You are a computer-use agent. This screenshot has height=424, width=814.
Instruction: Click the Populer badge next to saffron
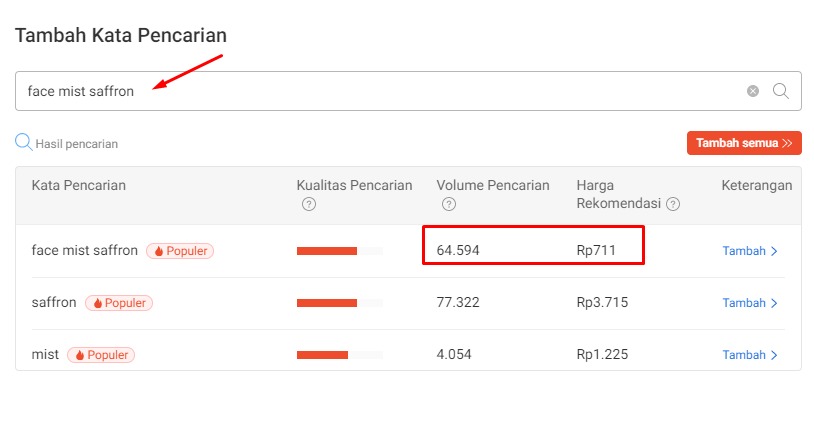point(118,303)
